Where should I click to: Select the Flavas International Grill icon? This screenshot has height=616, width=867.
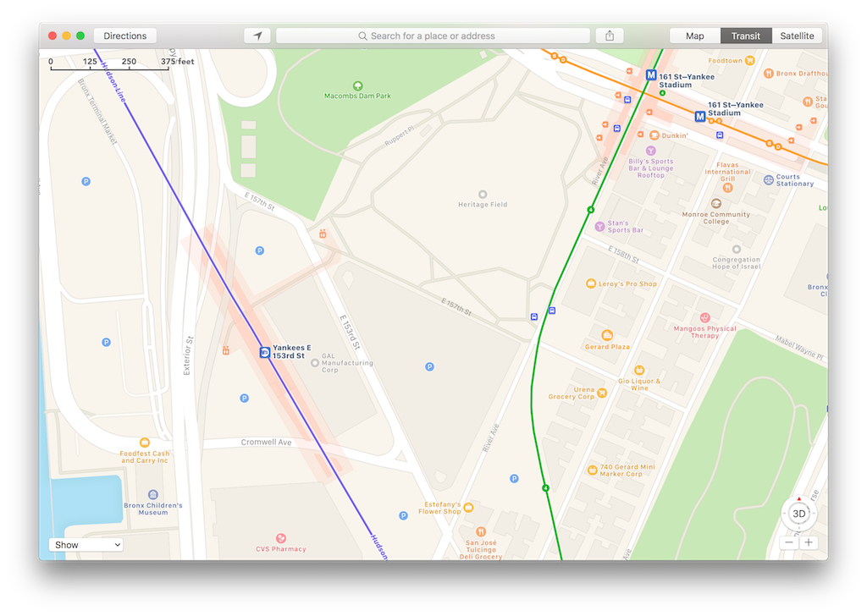[x=727, y=188]
